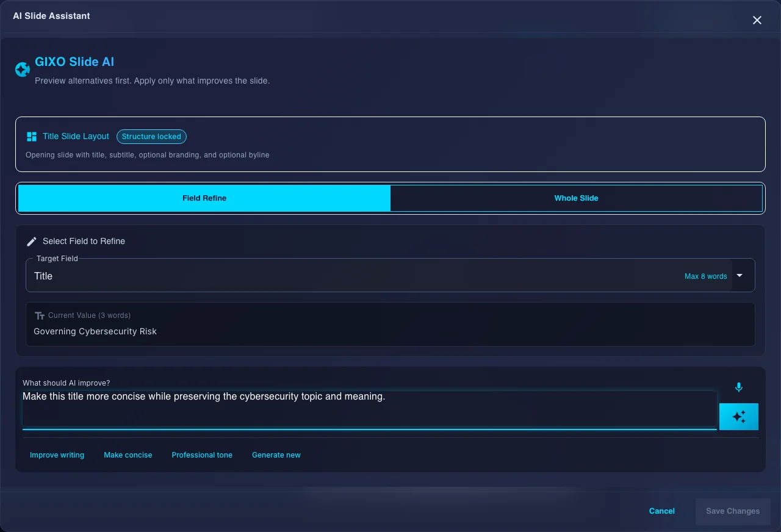Image resolution: width=781 pixels, height=532 pixels.
Task: Click the pencil icon beside Select Field
Action: [x=32, y=242]
